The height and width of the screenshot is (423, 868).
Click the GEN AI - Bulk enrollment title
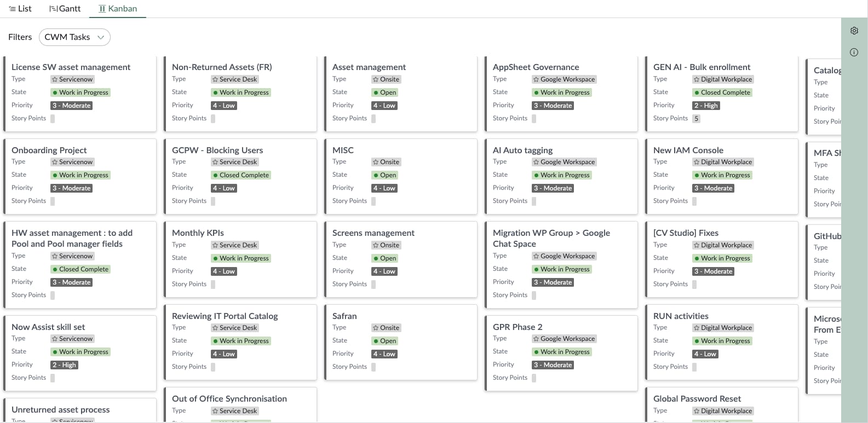[702, 67]
